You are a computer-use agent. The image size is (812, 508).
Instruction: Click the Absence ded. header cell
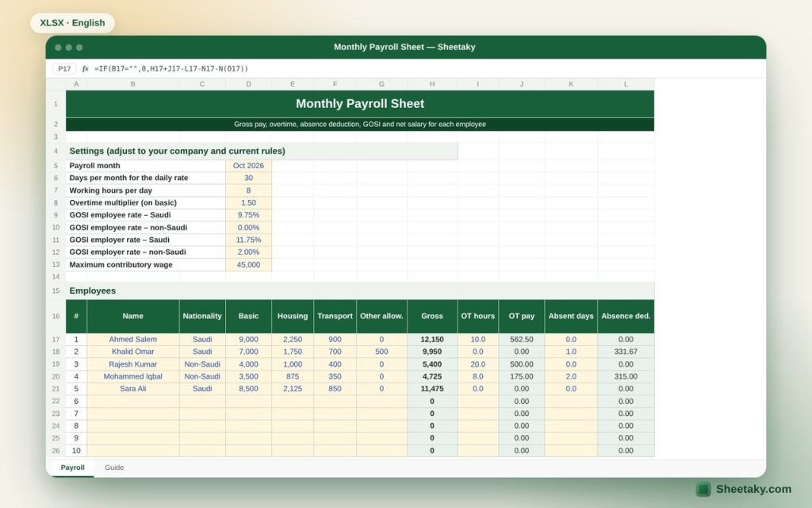point(626,316)
